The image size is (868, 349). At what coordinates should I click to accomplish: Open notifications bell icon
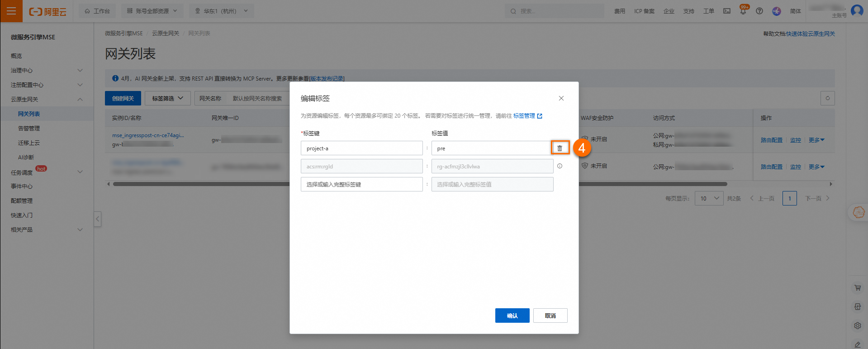(743, 11)
